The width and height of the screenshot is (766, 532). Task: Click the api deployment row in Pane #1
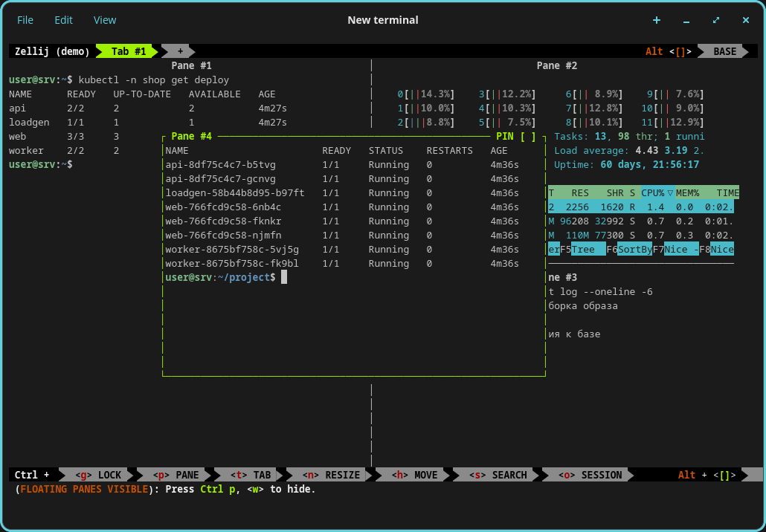tap(147, 108)
